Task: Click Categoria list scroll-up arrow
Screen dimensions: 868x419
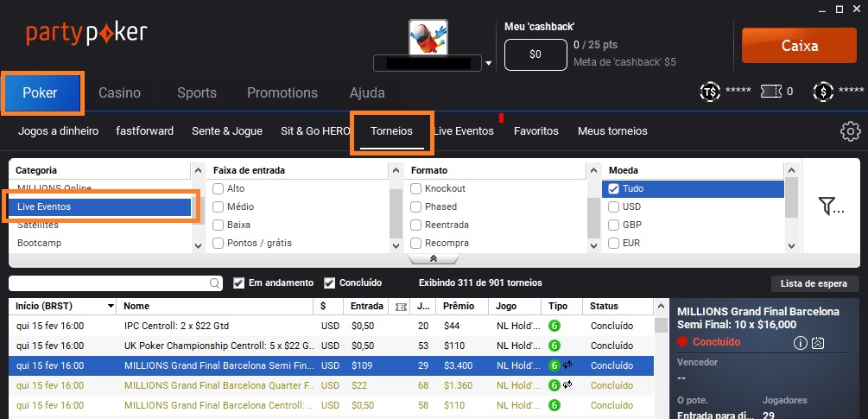Action: (198, 170)
